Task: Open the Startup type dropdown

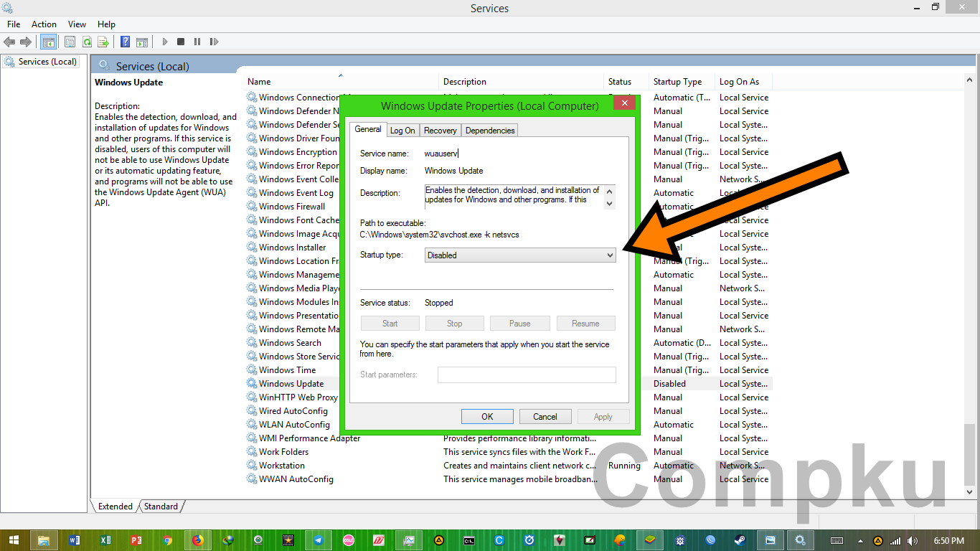Action: point(520,255)
